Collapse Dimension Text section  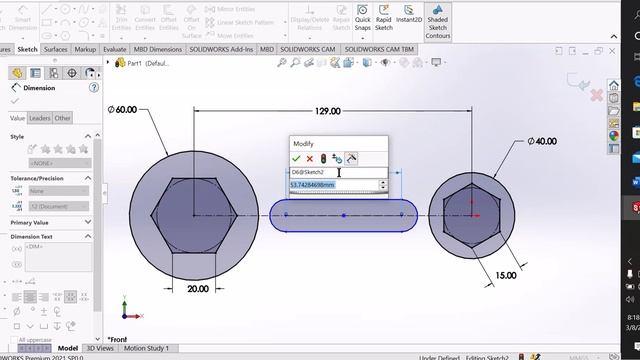coord(88,236)
